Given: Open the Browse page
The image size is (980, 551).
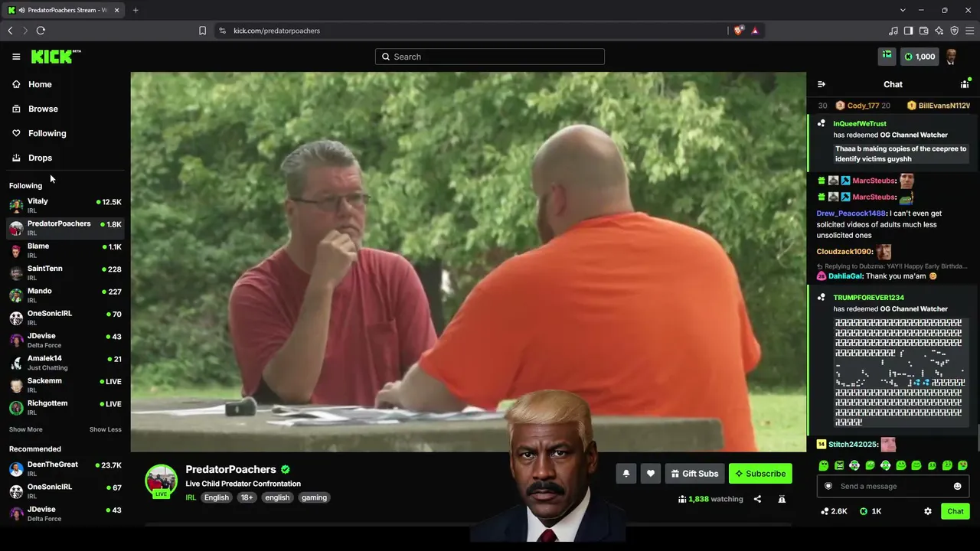Looking at the screenshot, I should (43, 109).
